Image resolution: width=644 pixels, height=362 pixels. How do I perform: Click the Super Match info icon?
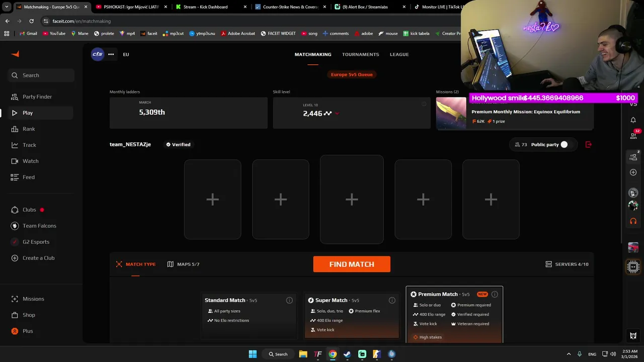[392, 300]
